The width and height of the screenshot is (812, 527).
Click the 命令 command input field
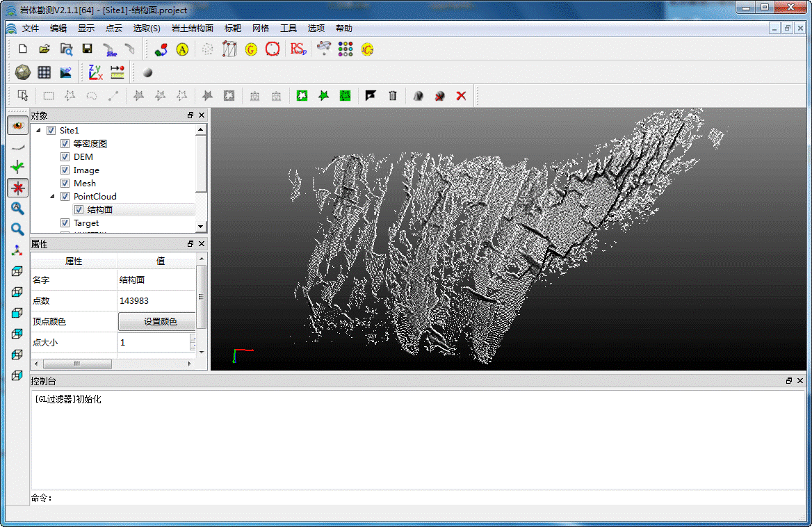[x=417, y=498]
